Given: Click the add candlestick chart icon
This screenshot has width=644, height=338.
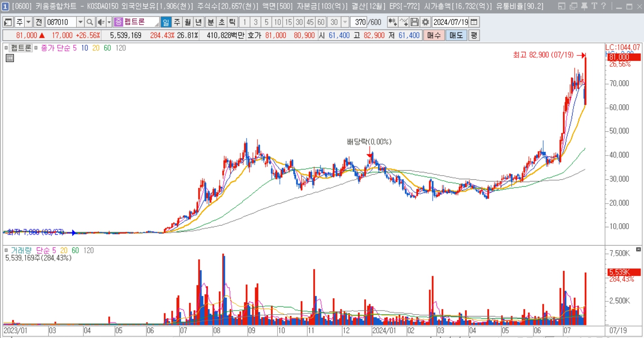Looking at the screenshot, I should tap(393, 22).
